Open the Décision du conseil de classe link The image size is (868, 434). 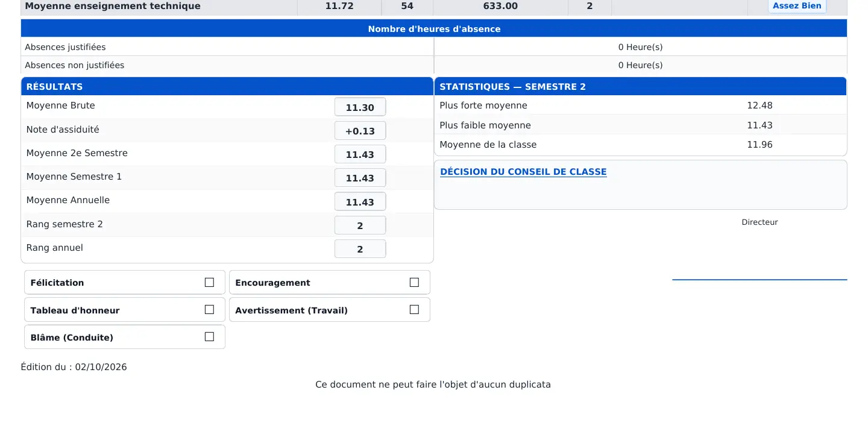point(523,172)
